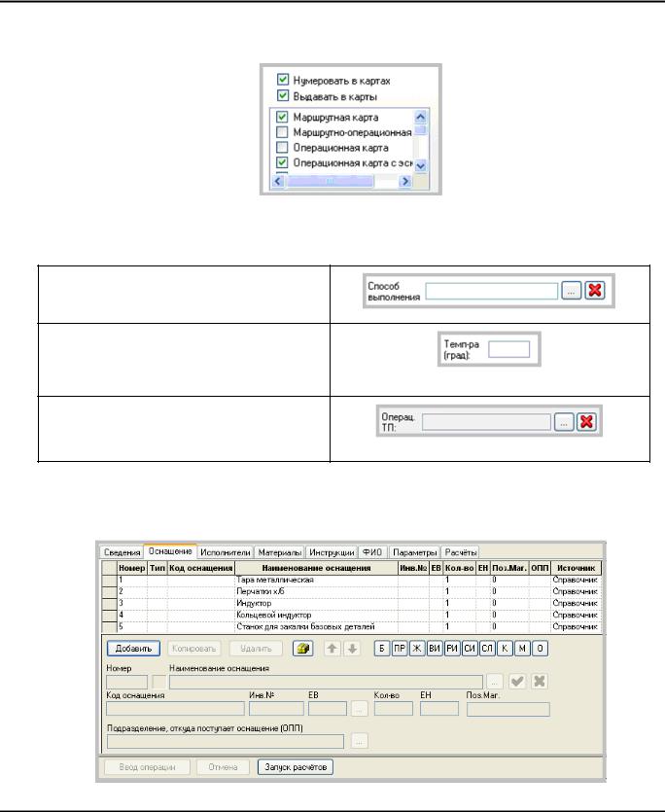Open the 'Материалы' tab
This screenshot has width=665, height=812.
(280, 552)
